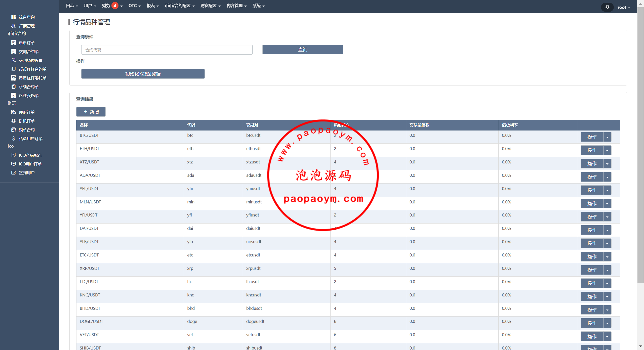Click 操作 button for YFI/USDT
The height and width of the screenshot is (350, 644).
[592, 217]
